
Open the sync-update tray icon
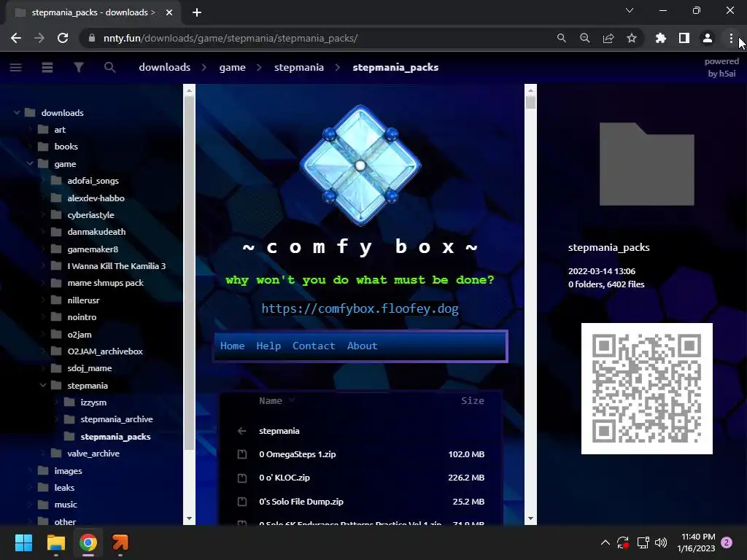click(623, 542)
